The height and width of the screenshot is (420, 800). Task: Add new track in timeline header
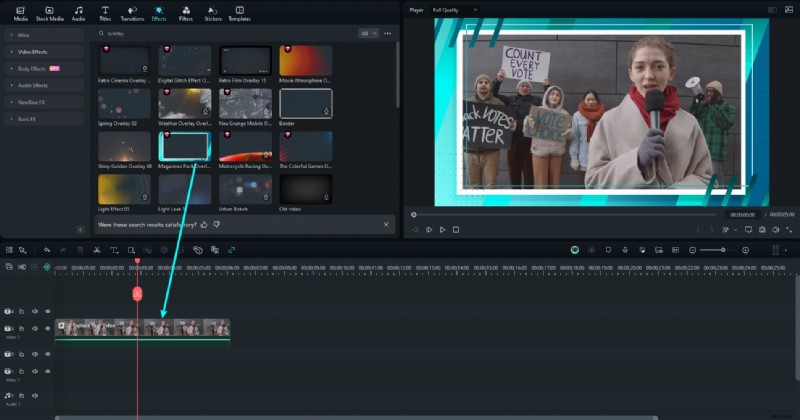point(9,267)
